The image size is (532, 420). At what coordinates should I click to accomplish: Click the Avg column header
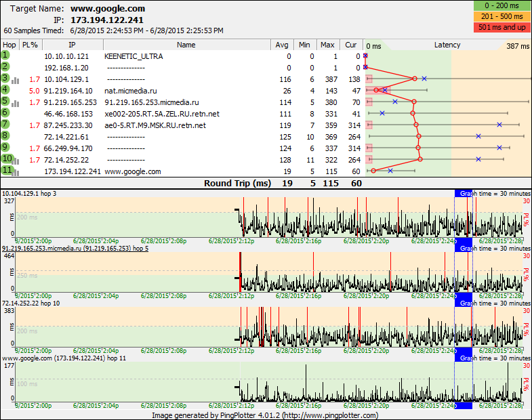tap(282, 45)
